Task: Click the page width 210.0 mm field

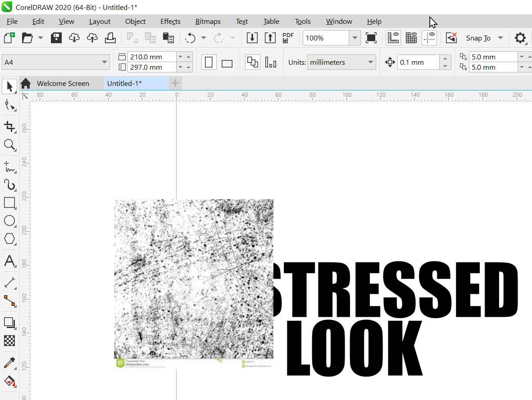Action: click(x=152, y=57)
